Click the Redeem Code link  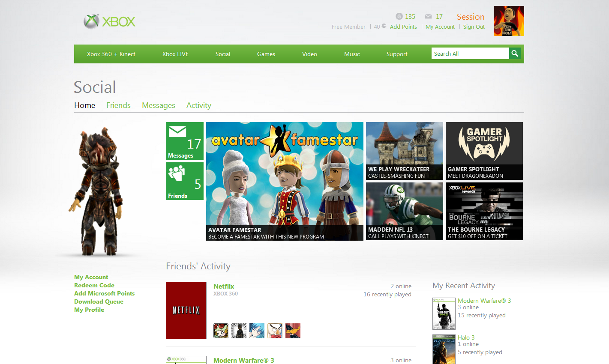pyautogui.click(x=94, y=285)
